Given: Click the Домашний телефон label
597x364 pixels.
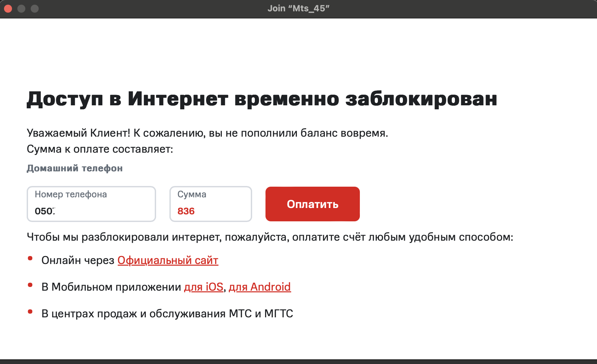Looking at the screenshot, I should point(75,168).
